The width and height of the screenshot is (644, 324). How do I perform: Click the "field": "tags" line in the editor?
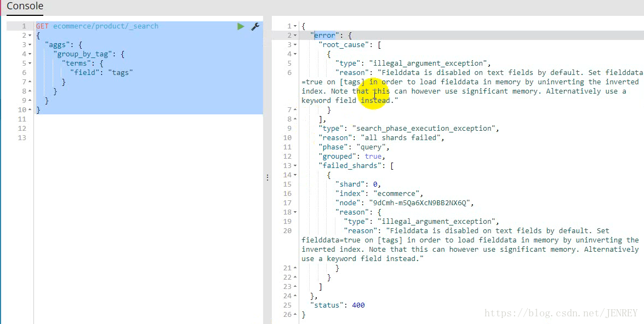(101, 73)
